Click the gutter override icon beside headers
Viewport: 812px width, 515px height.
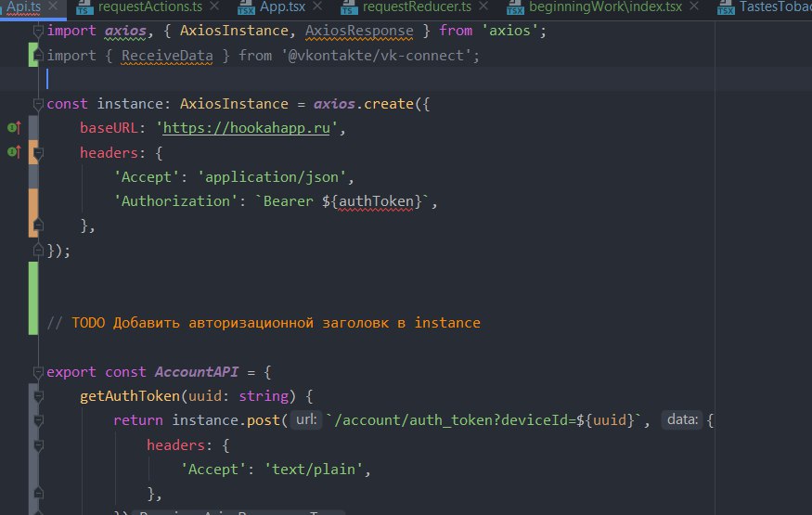15,152
